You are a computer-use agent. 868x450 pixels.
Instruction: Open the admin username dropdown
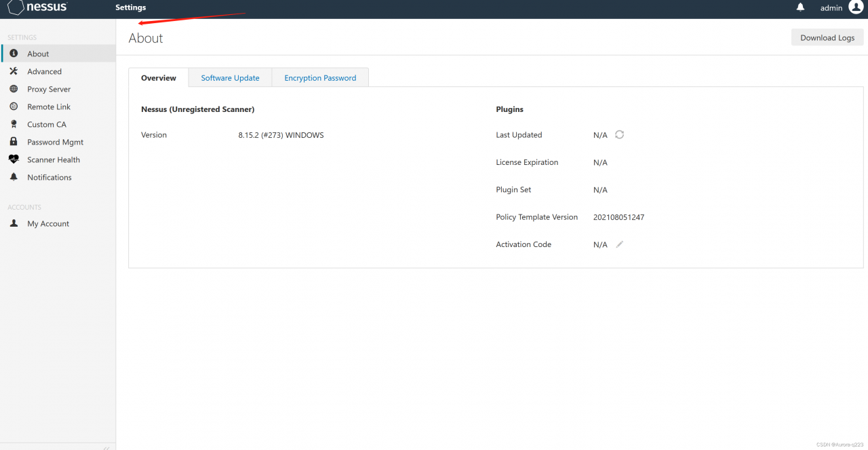coord(831,8)
